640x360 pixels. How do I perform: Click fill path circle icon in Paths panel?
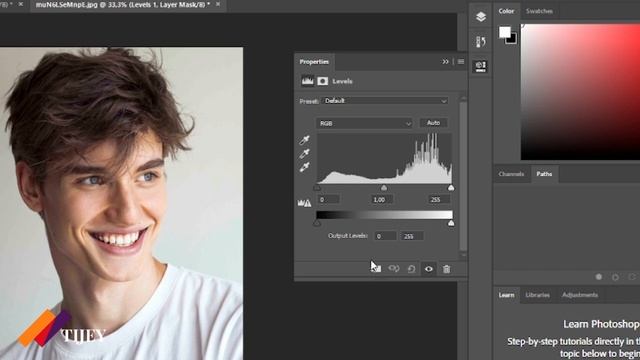[x=598, y=277]
